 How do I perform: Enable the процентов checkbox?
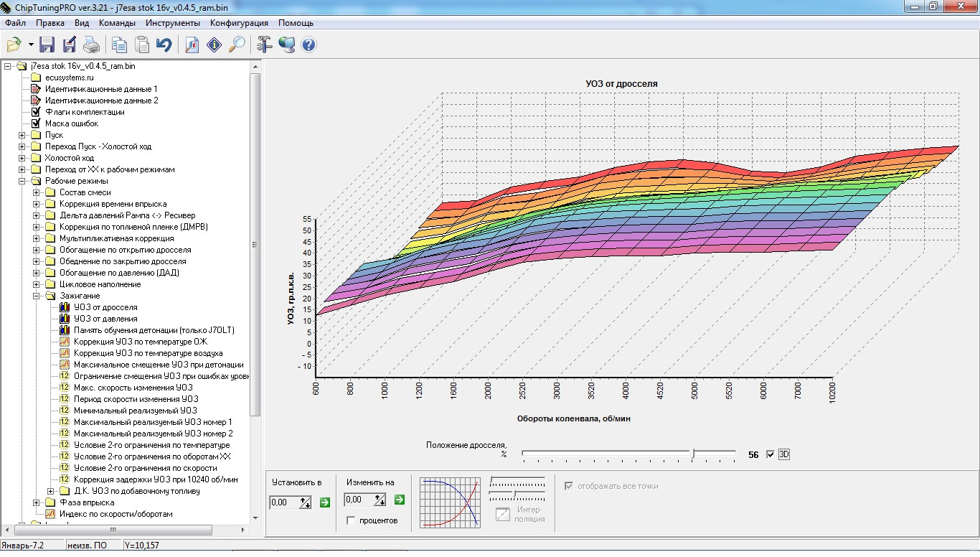point(351,520)
